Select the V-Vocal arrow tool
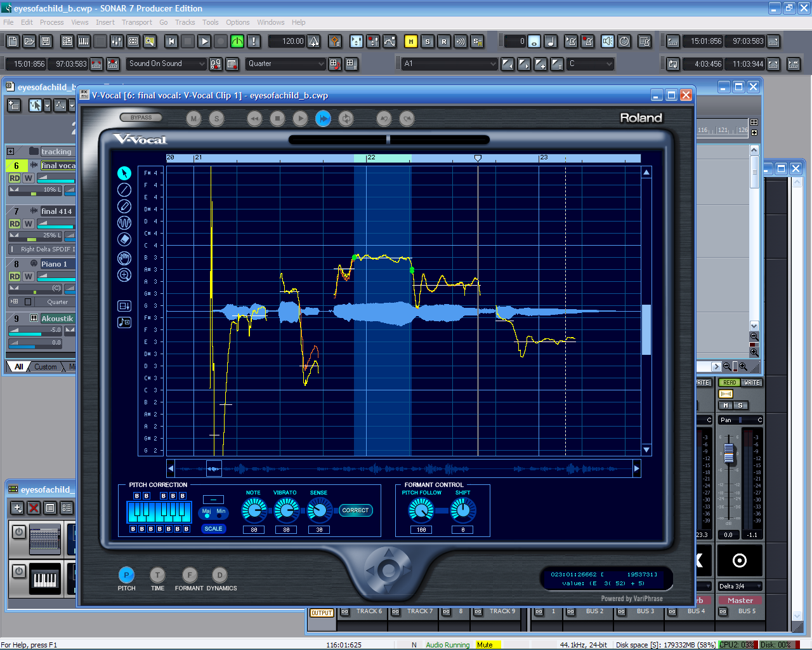812x650 pixels. pos(124,173)
